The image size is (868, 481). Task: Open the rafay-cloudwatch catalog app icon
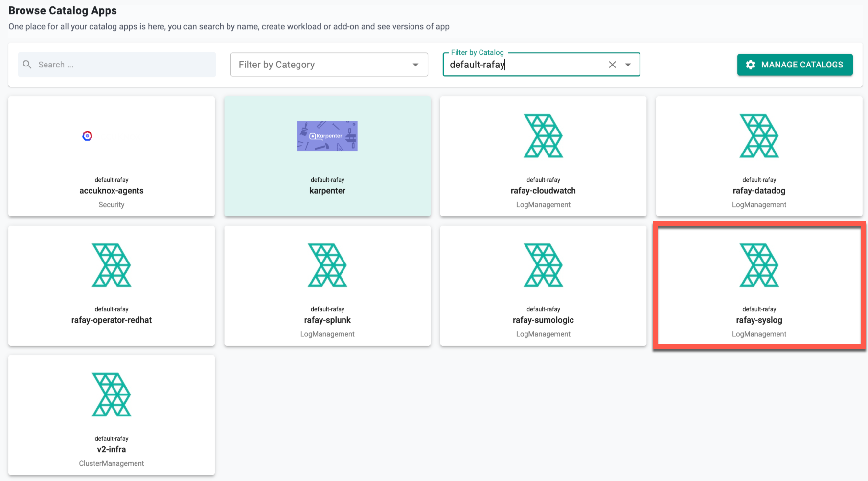click(543, 136)
